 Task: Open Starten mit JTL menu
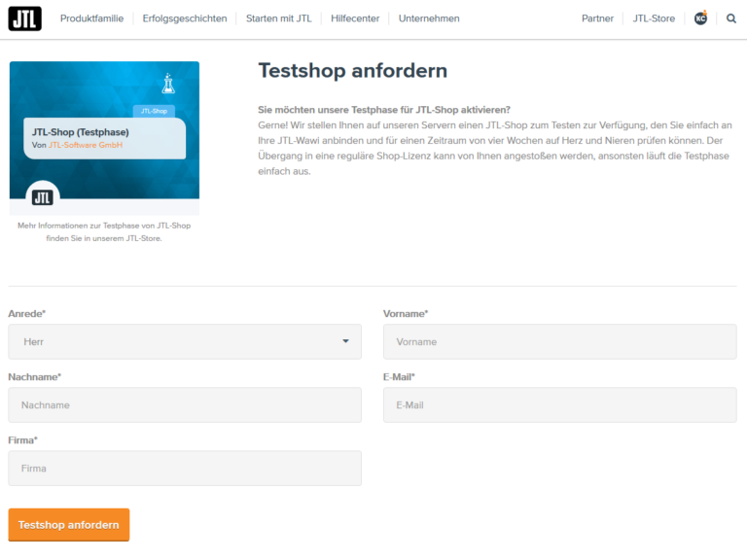[278, 18]
